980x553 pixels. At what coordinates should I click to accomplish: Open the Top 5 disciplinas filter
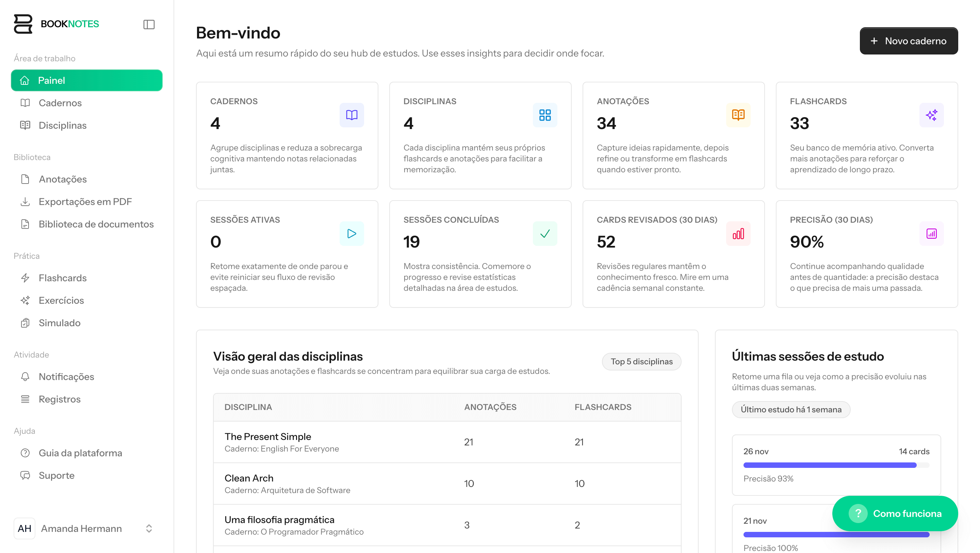tap(641, 361)
